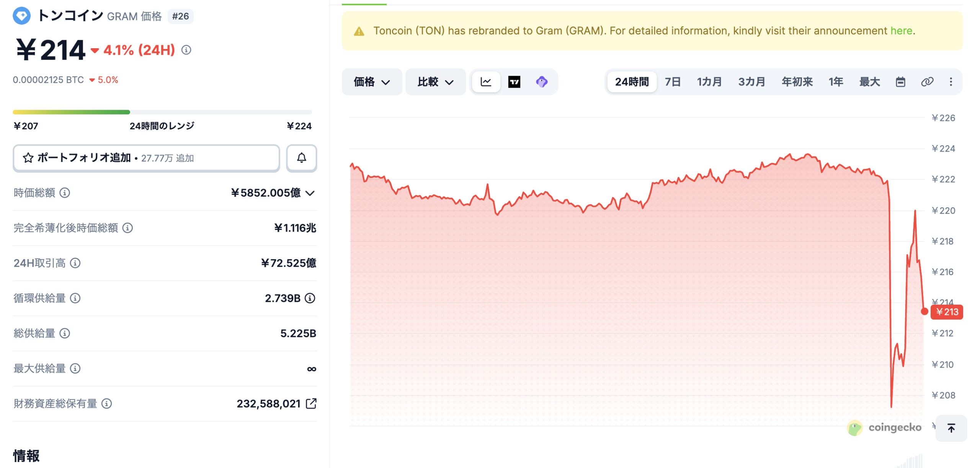Open info icon next to 総供給量

coord(65,333)
